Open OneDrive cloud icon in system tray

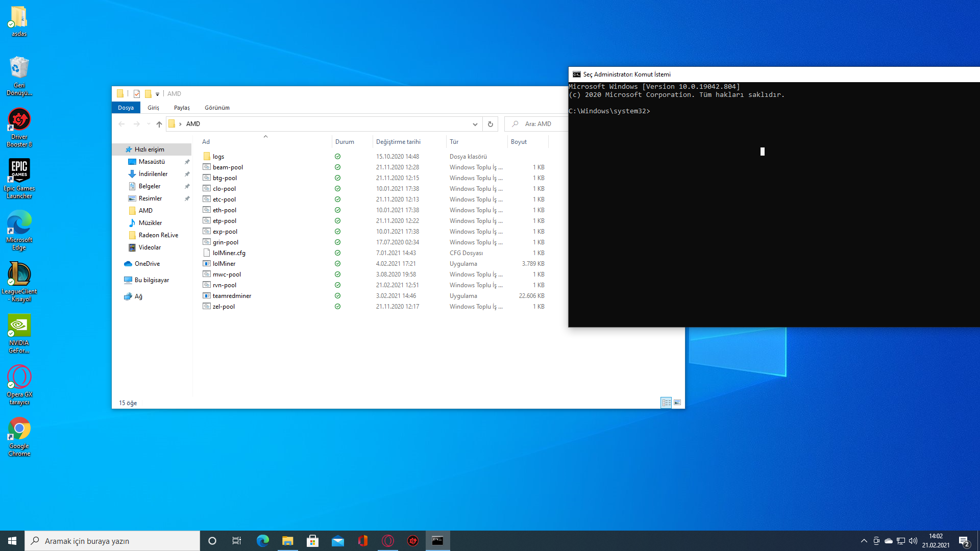[889, 541]
